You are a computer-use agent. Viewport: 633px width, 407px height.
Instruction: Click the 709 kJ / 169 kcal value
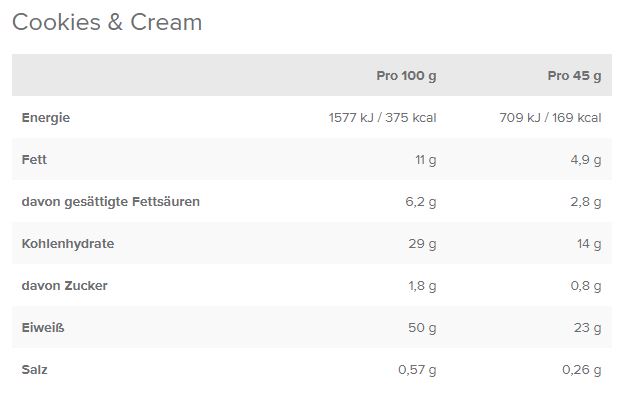pyautogui.click(x=550, y=118)
